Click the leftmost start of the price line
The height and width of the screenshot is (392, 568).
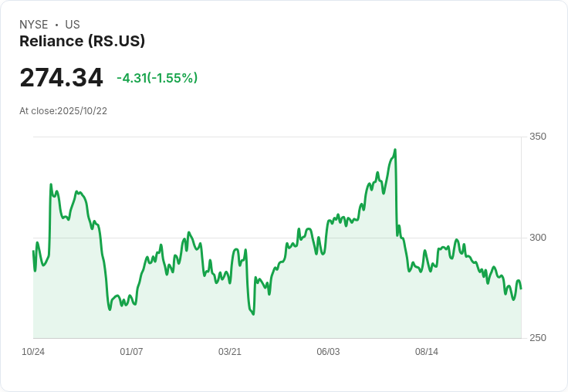point(33,252)
